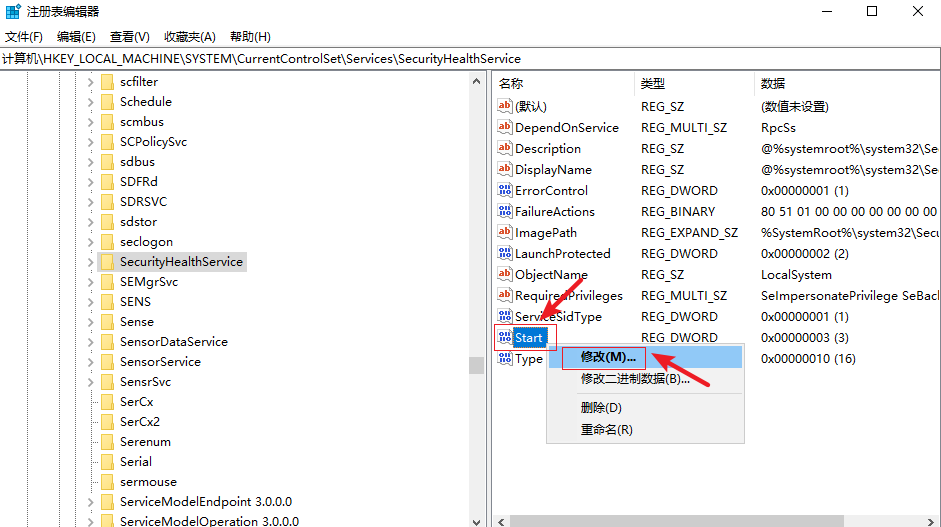
Task: Open the 文件(F) menu
Action: (24, 37)
